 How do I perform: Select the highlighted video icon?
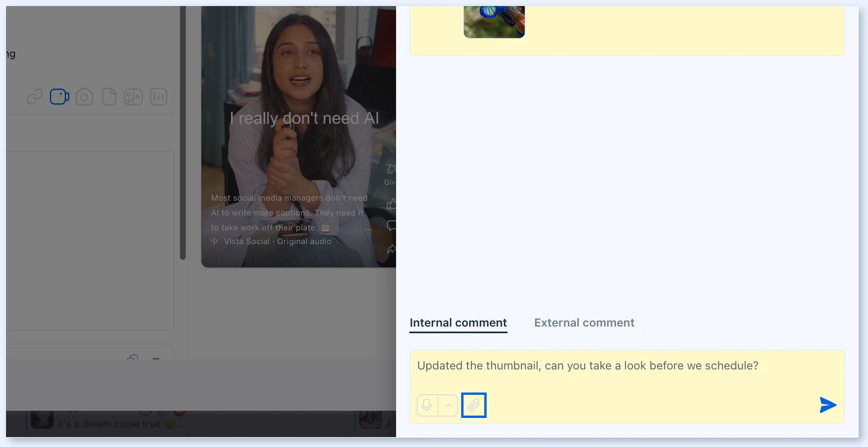tap(59, 97)
